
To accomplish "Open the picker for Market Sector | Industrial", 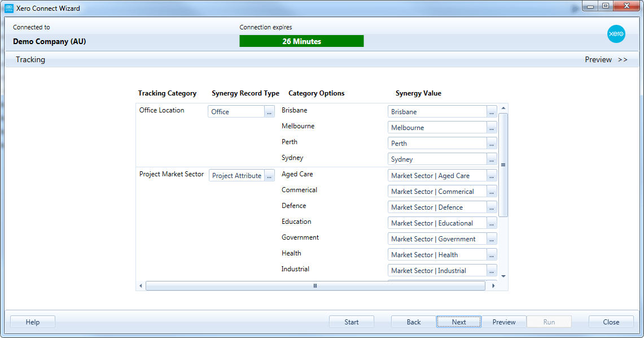I will 491,270.
